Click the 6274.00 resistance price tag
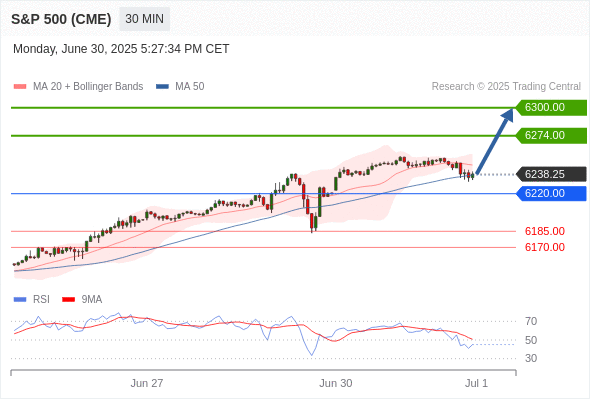The height and width of the screenshot is (400, 590). pos(551,135)
